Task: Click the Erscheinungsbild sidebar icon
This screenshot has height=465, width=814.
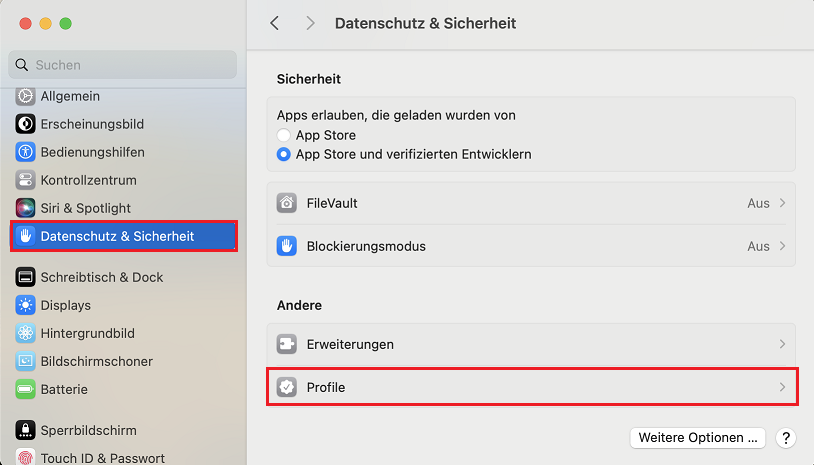Action: click(25, 124)
